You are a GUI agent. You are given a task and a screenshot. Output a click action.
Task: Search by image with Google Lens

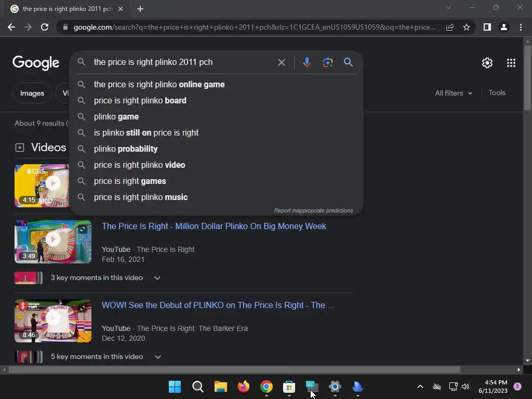pyautogui.click(x=327, y=62)
